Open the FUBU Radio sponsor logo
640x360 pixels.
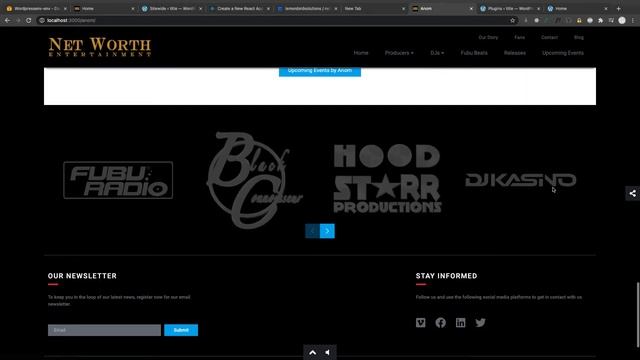point(118,180)
